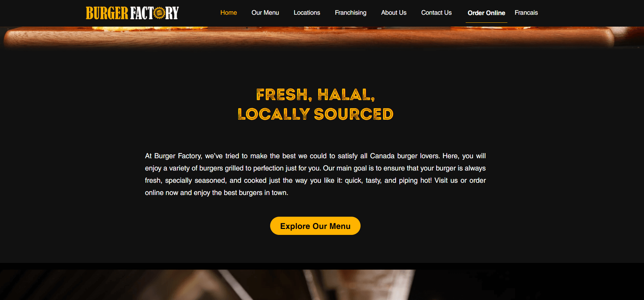This screenshot has width=644, height=300.
Task: Open the Home page link
Action: click(x=228, y=13)
